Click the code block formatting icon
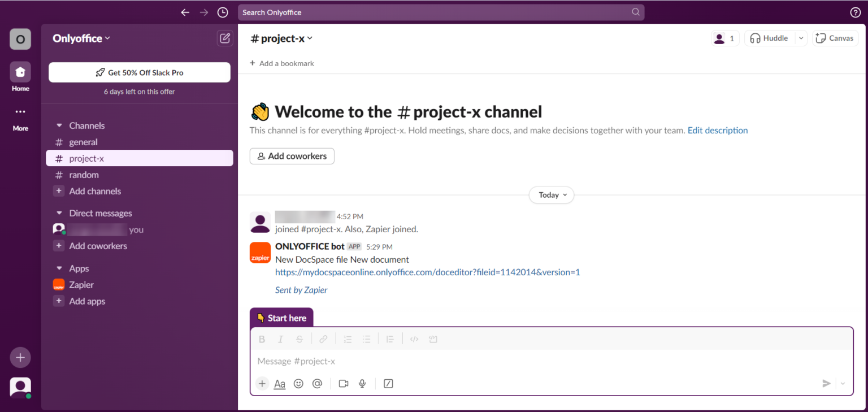 click(433, 339)
